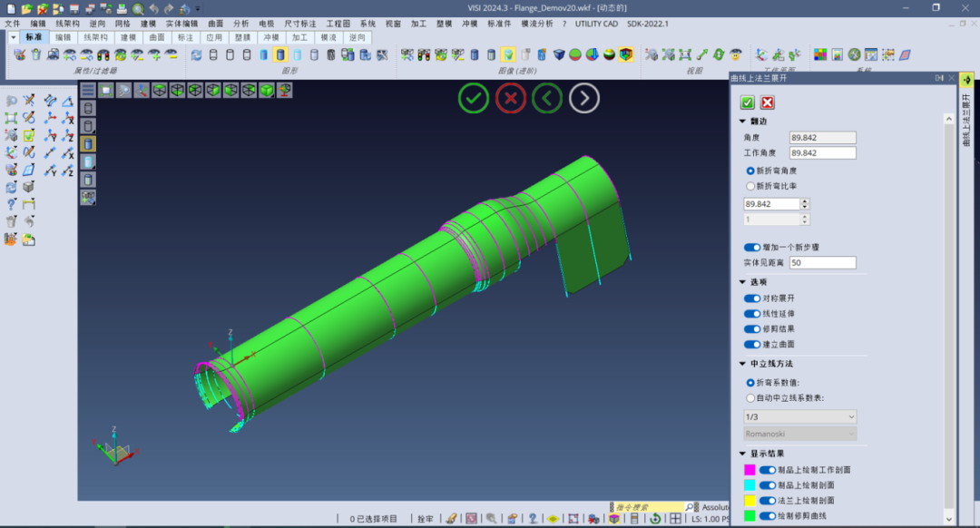This screenshot has width=980, height=528.
Task: Switch to the 冲模 ribbon tab
Action: point(271,37)
